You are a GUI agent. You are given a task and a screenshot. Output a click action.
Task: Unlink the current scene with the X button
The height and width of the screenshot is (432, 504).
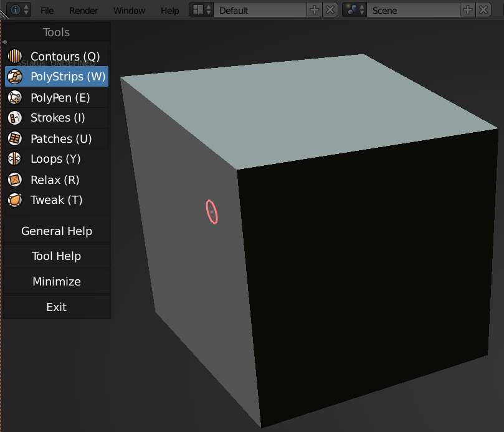(x=483, y=10)
